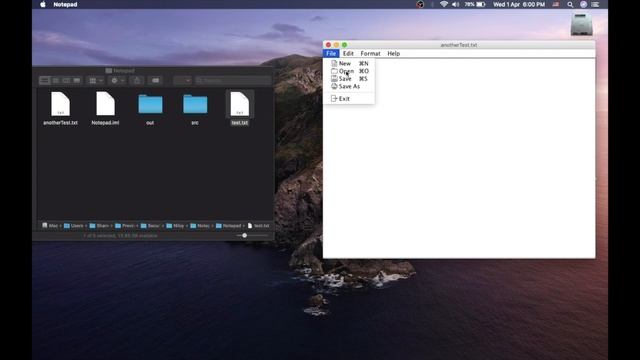Minimize the anotherTest.txt Notepad window
Screen dimensions: 640x360
coord(336,45)
